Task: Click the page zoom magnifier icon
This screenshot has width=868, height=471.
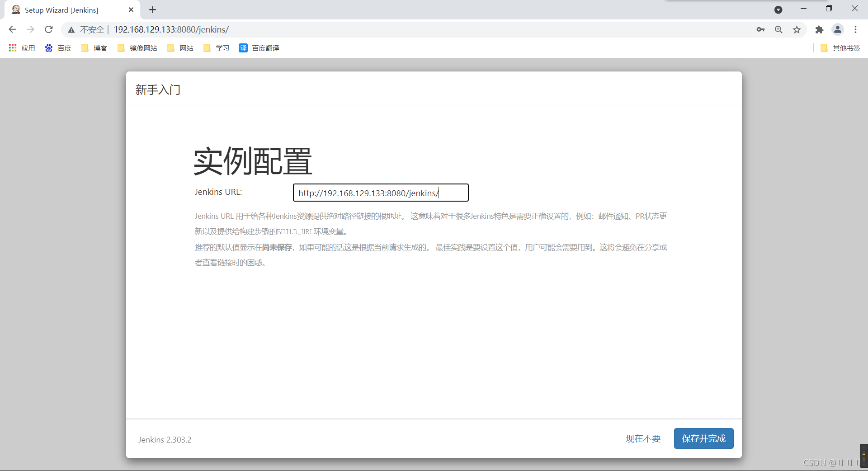Action: [x=778, y=29]
